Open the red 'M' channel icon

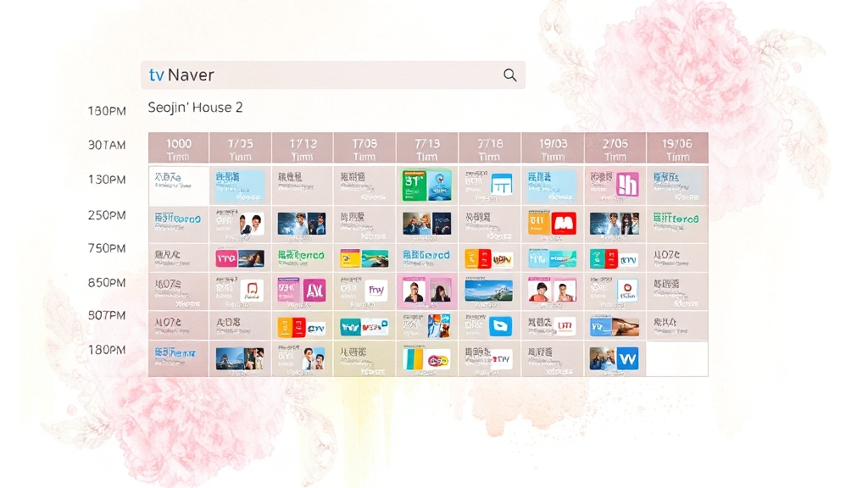(564, 223)
